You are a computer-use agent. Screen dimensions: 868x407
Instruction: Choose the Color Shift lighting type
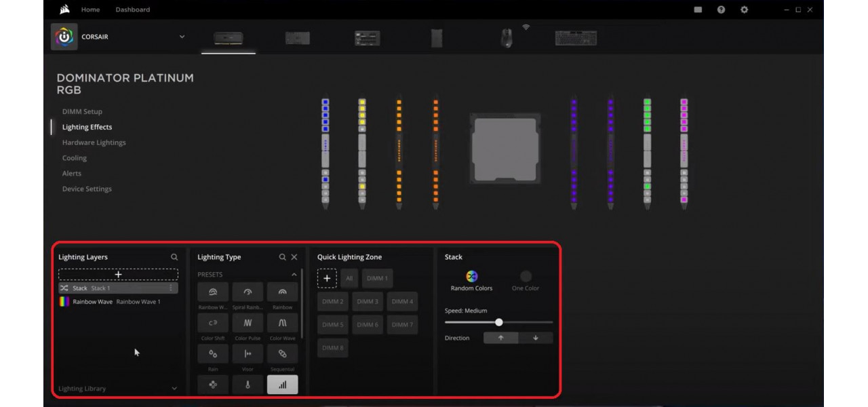pyautogui.click(x=213, y=323)
